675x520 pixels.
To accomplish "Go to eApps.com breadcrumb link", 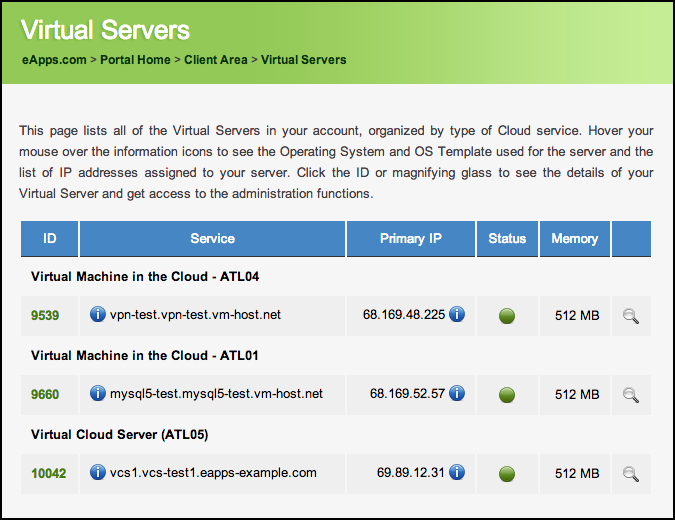I will click(54, 60).
